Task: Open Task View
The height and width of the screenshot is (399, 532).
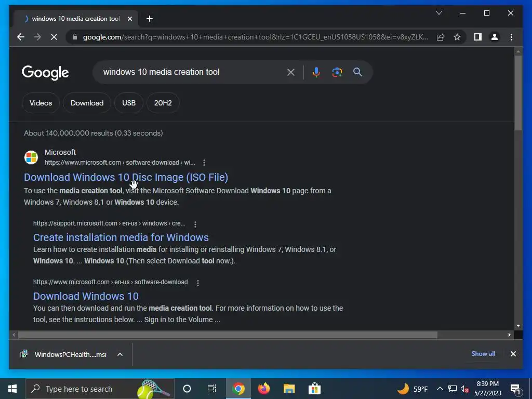Action: tap(212, 389)
